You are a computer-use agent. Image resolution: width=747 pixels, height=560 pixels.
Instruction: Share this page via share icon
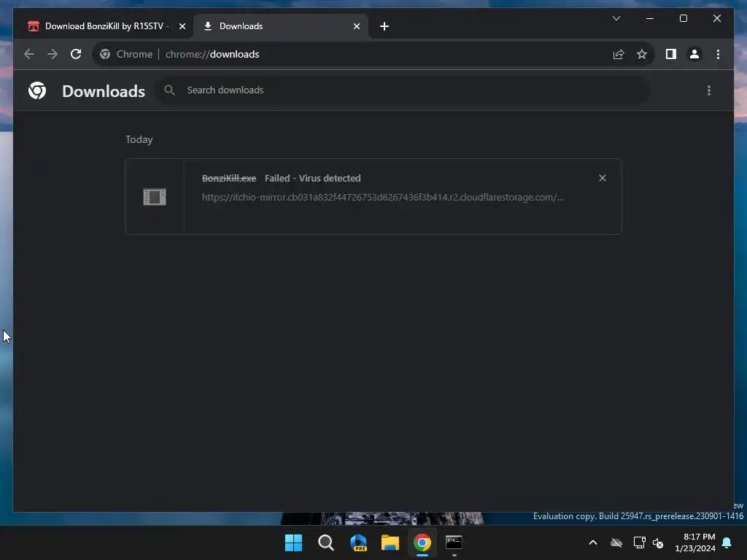point(619,54)
